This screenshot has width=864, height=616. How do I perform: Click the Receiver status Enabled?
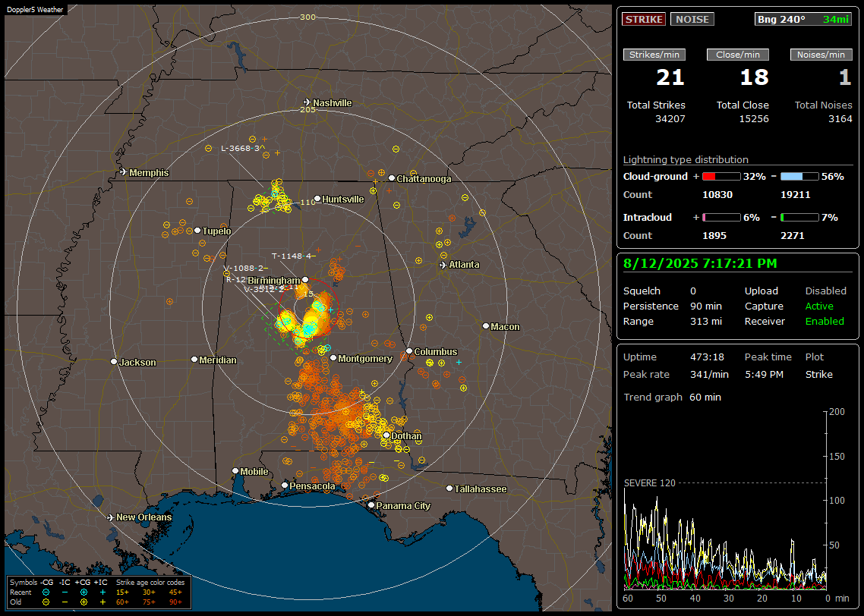tap(825, 321)
